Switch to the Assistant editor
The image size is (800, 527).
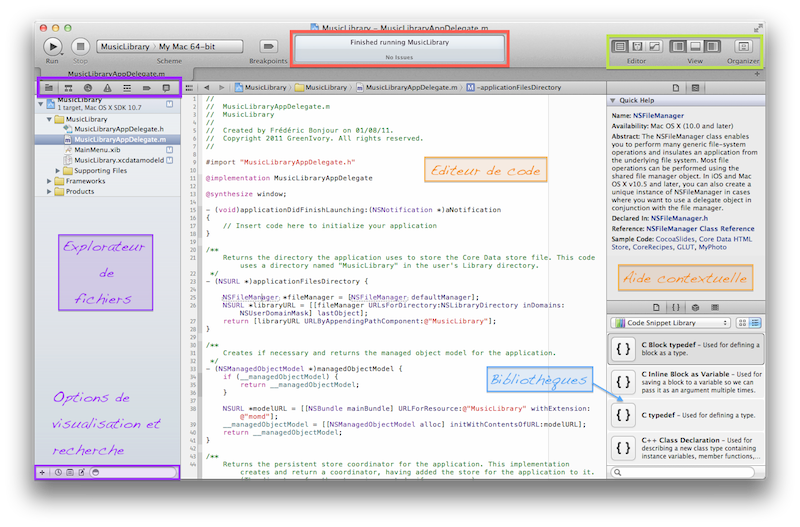pyautogui.click(x=637, y=46)
